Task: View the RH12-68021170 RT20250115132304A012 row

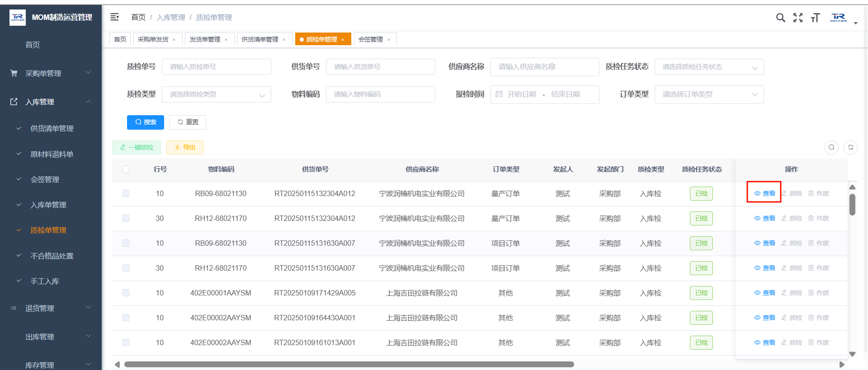Action: pos(764,218)
